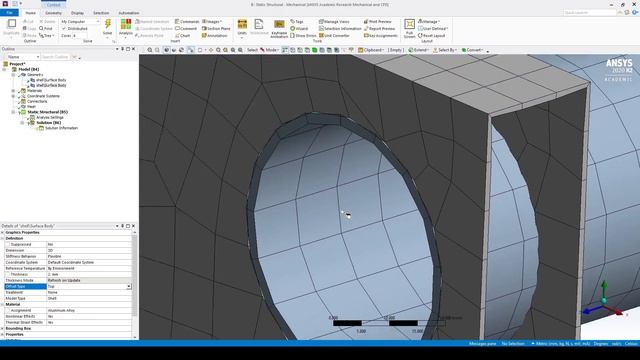Open the Commands insert option
Viewport: 640px width, 360px height.
click(187, 21)
